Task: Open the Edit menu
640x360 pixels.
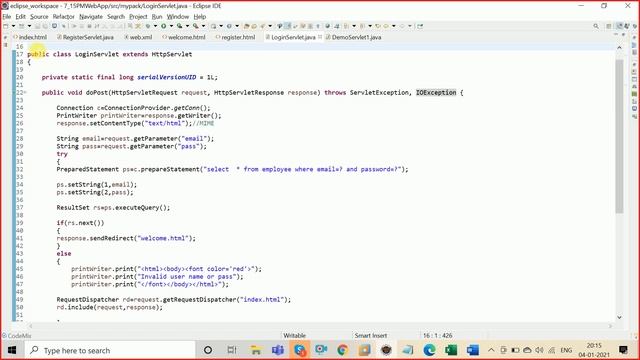Action: click(x=20, y=17)
